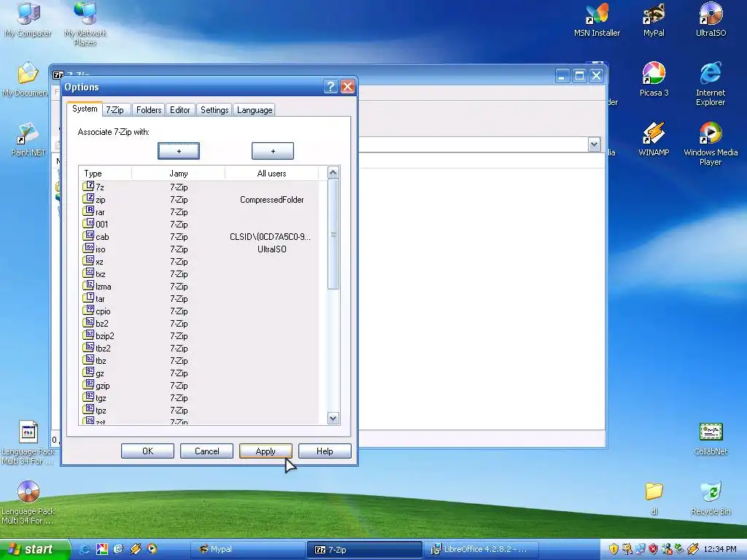The width and height of the screenshot is (747, 560).
Task: Open My Computer desktop icon
Action: (x=28, y=19)
